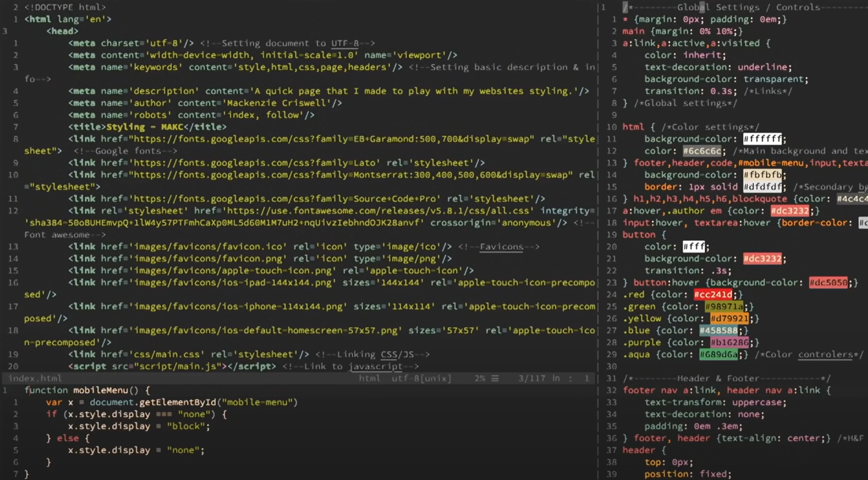The image size is (868, 480).
Task: Click the 'transition: 0.3s' declaration
Action: (691, 91)
